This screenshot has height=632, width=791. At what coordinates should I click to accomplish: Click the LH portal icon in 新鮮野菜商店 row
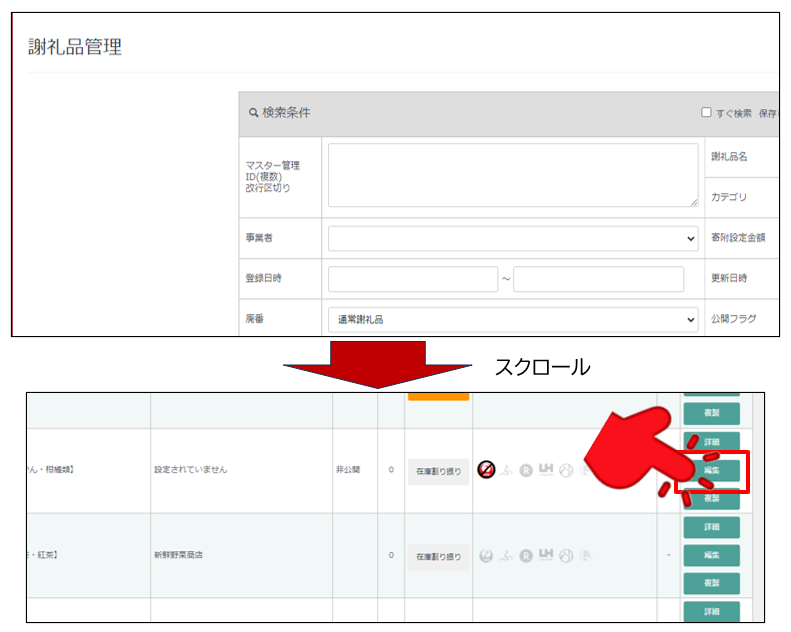click(546, 555)
